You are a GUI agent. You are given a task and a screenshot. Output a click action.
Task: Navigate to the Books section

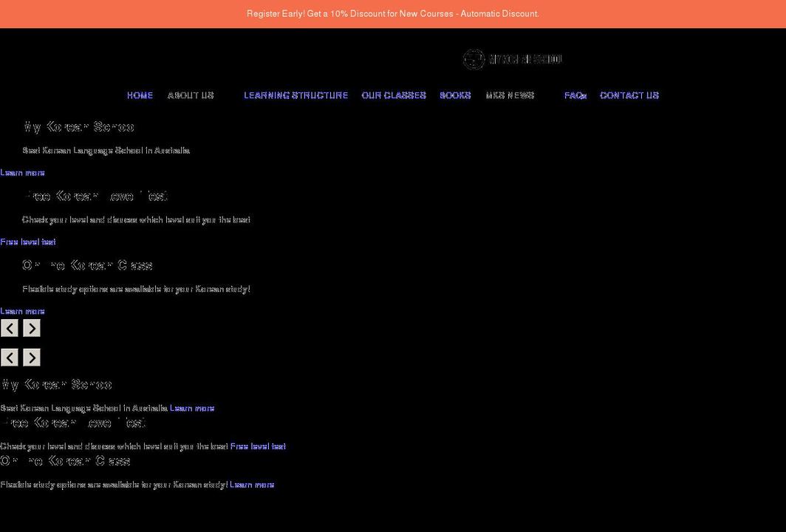[x=455, y=95]
